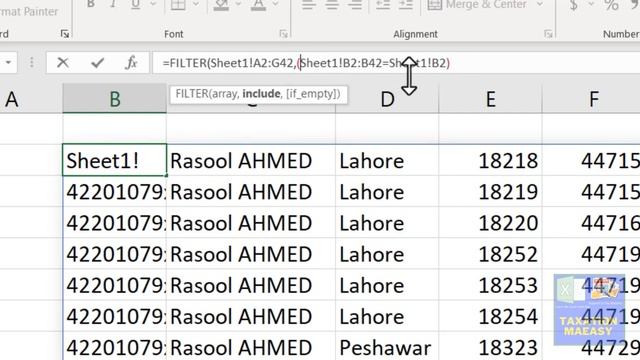Cancel the formula entry with X
This screenshot has width=640, height=360.
point(62,63)
